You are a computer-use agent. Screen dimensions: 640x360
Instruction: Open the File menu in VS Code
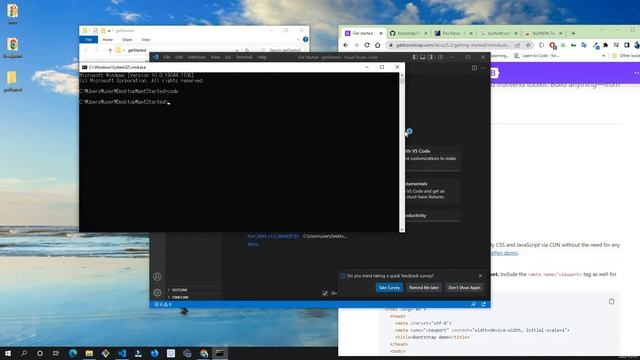[x=167, y=57]
